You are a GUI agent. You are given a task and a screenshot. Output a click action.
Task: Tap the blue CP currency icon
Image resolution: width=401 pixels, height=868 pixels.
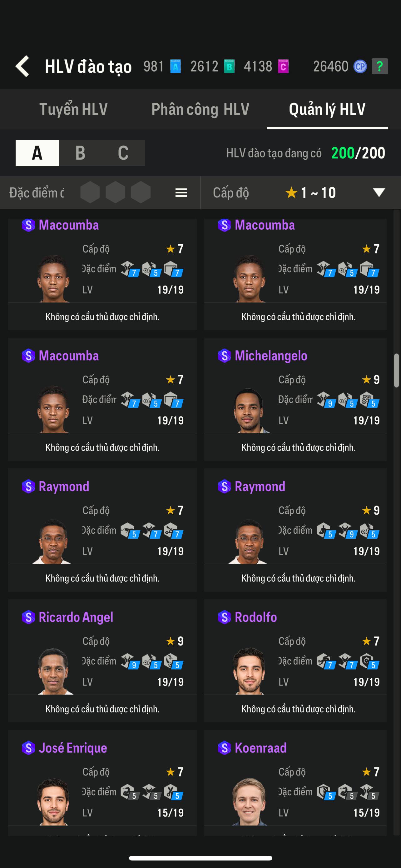click(359, 66)
